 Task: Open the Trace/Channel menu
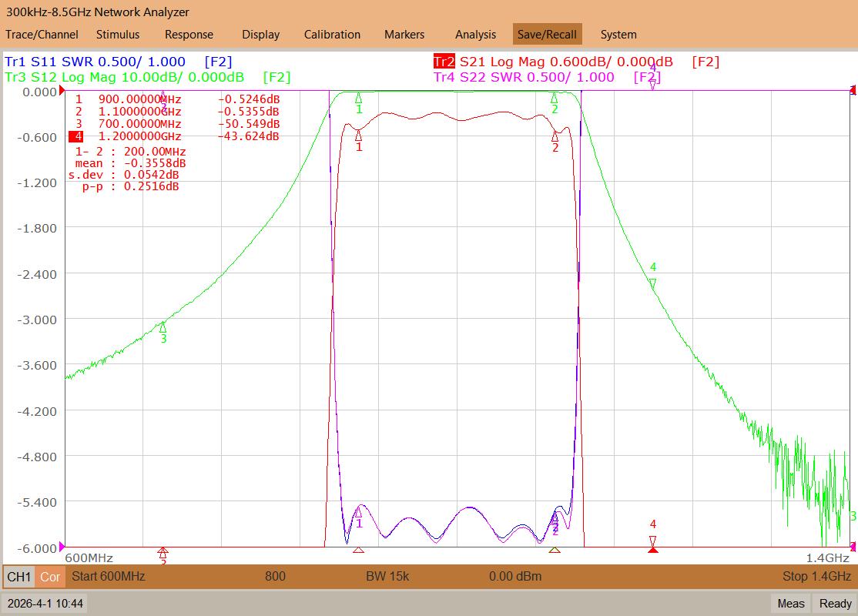tap(42, 35)
